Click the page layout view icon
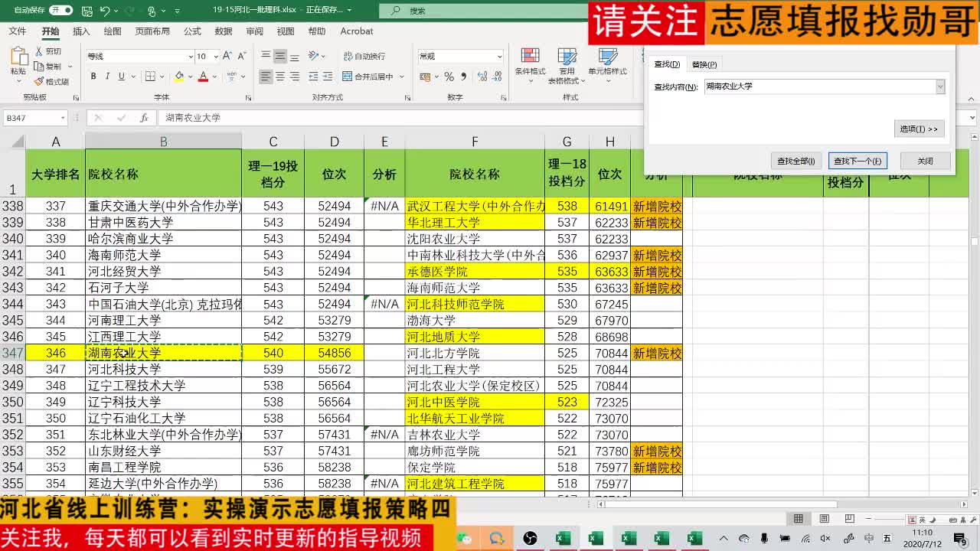Image resolution: width=980 pixels, height=551 pixels. (x=824, y=519)
